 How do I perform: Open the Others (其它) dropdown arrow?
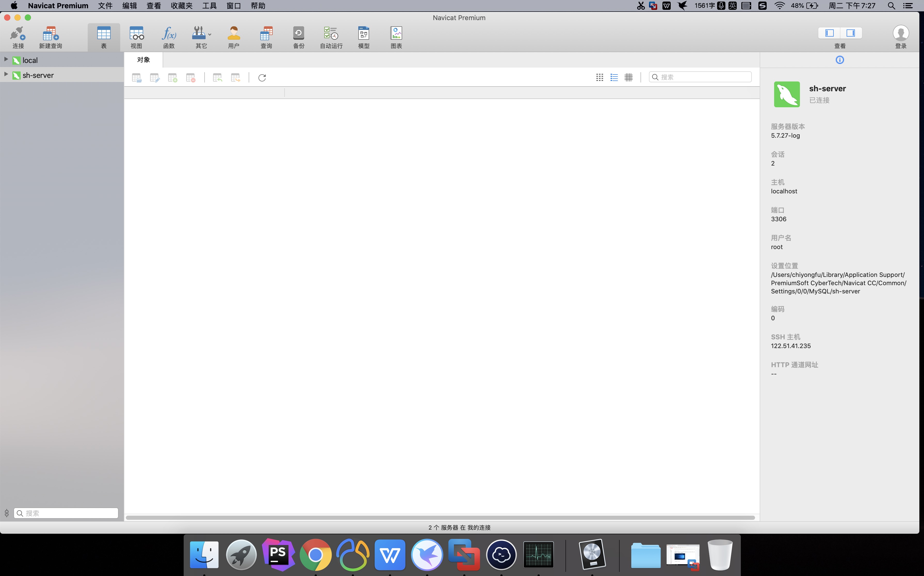209,34
